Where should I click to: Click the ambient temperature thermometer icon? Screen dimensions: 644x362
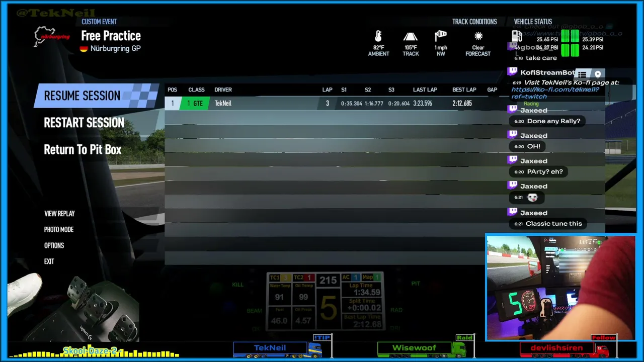point(378,37)
